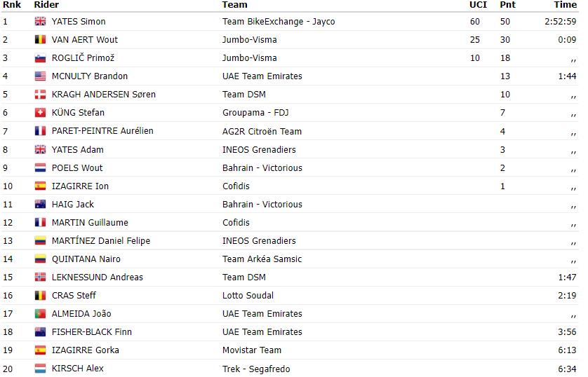Screen dimensions: 588x377
Task: Click the Norwegian flag beside LEKNESSUND Andreas
Action: tap(40, 277)
